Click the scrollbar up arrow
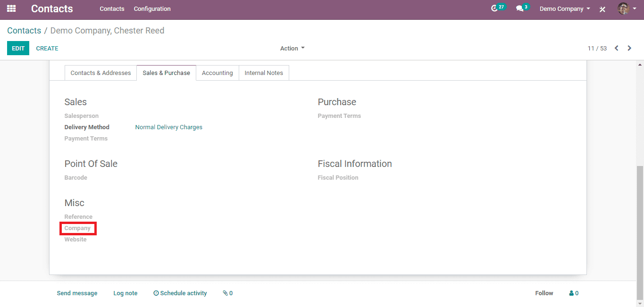 coord(640,64)
